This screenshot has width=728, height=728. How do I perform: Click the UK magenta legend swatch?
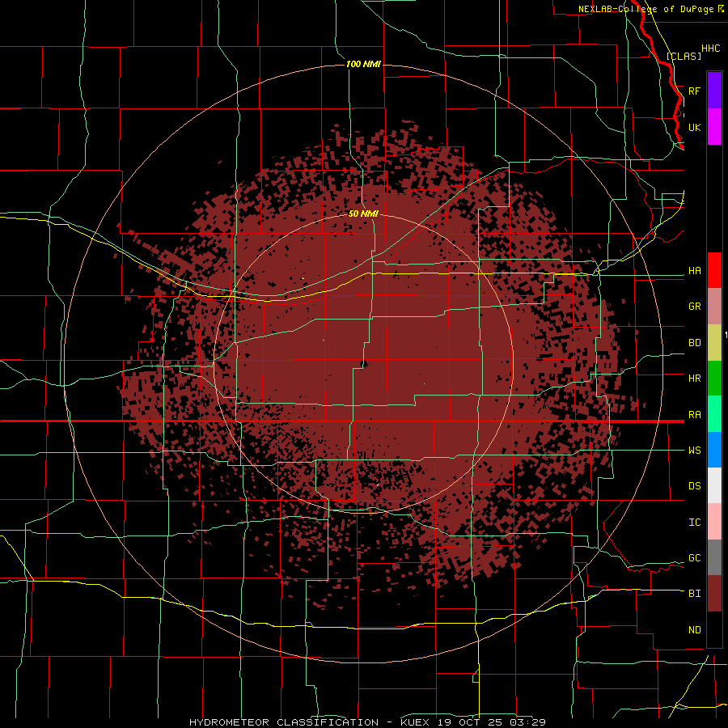pos(714,127)
